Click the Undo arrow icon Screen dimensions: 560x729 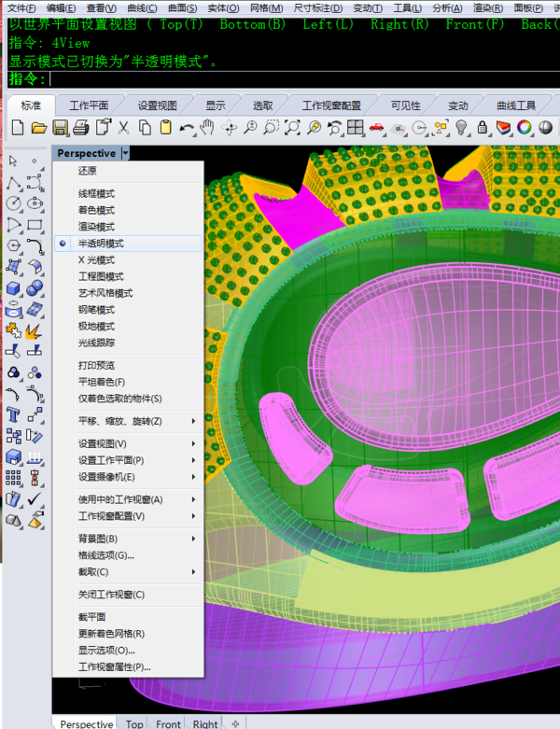(x=187, y=127)
